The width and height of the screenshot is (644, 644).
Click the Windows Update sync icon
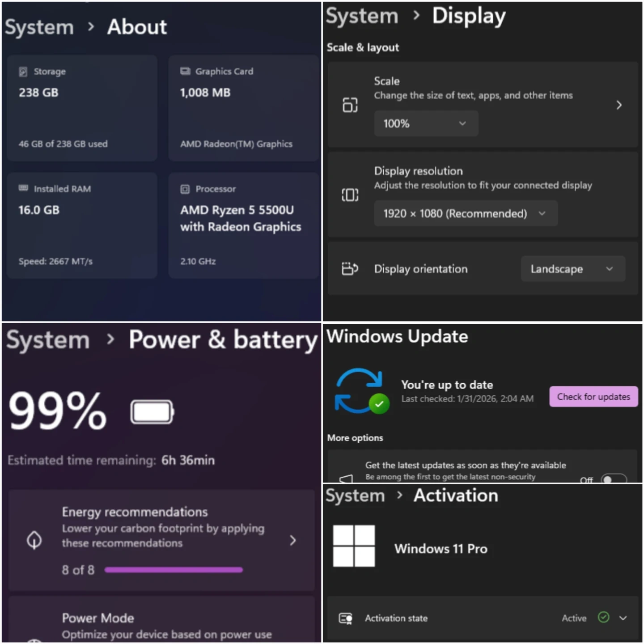point(362,391)
